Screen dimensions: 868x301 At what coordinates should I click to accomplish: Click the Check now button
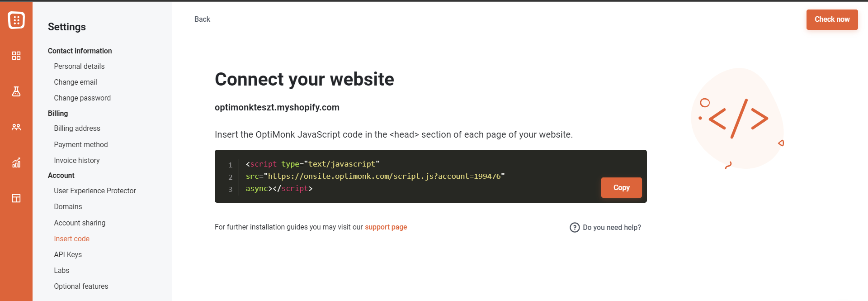(832, 19)
